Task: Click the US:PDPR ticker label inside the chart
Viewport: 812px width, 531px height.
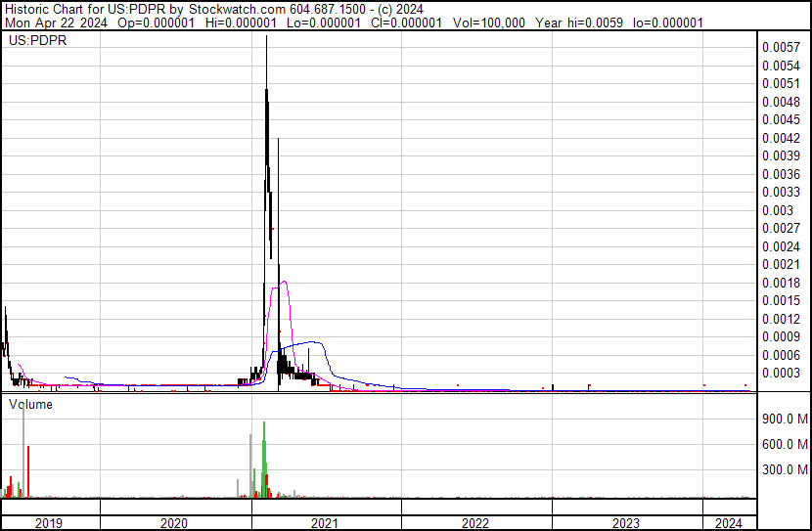Action: [x=32, y=42]
